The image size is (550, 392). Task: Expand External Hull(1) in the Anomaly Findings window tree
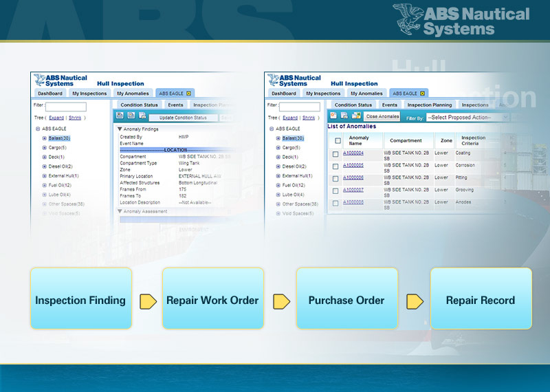point(44,176)
